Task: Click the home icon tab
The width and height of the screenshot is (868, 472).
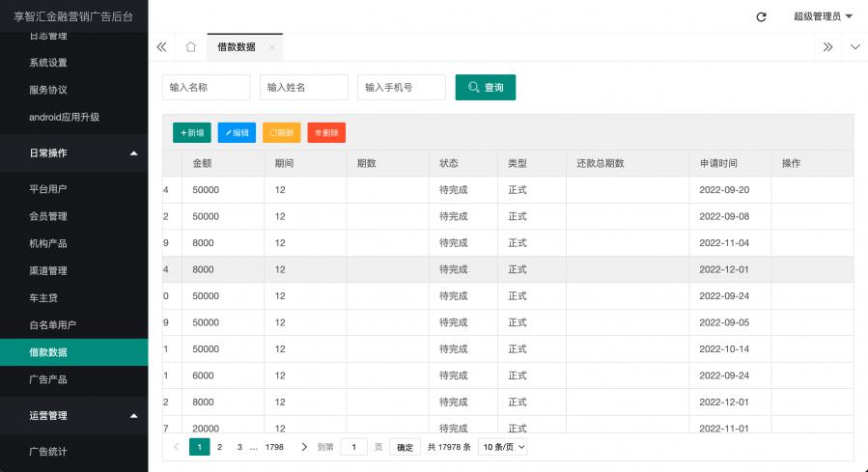Action: [190, 46]
